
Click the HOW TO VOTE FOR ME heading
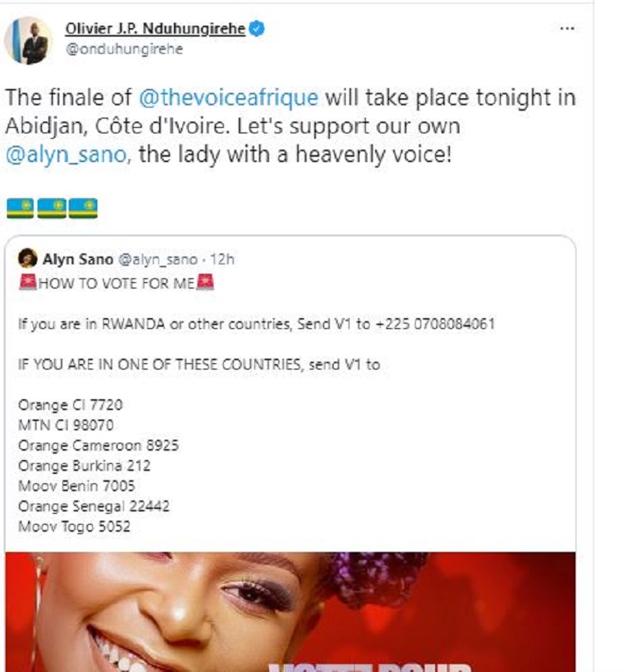pyautogui.click(x=117, y=283)
